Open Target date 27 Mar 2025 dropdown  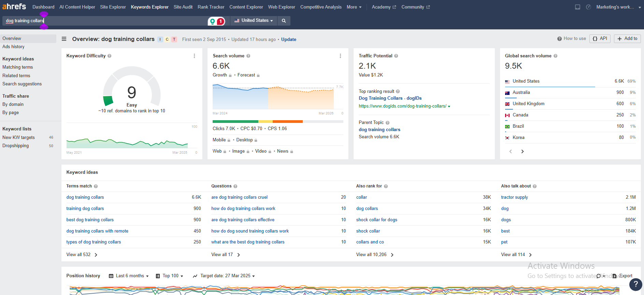pos(224,276)
